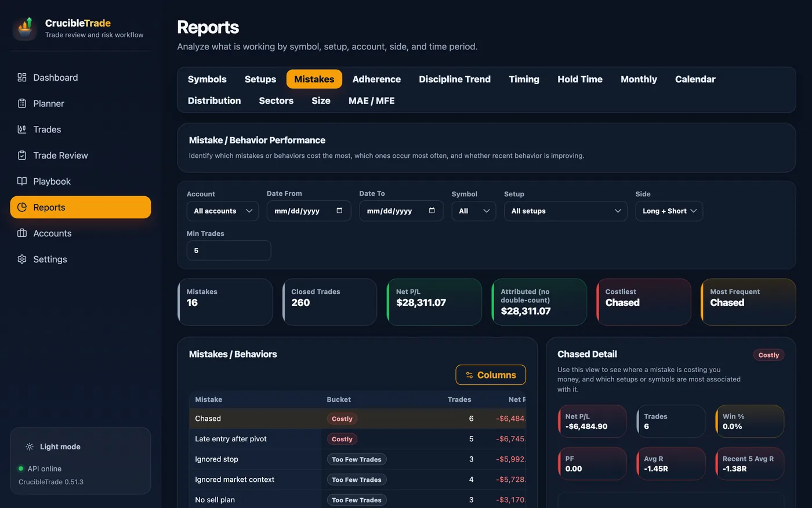
Task: Open the Calendar tab
Action: click(x=695, y=79)
